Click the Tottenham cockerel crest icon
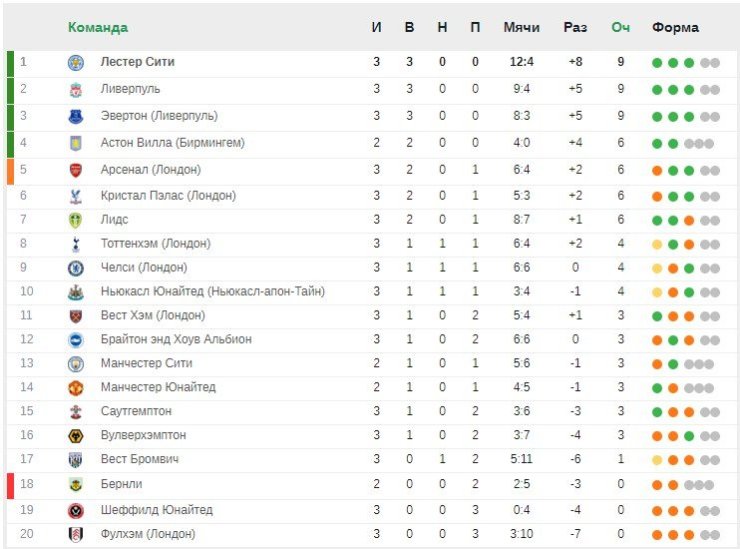 pyautogui.click(x=76, y=244)
